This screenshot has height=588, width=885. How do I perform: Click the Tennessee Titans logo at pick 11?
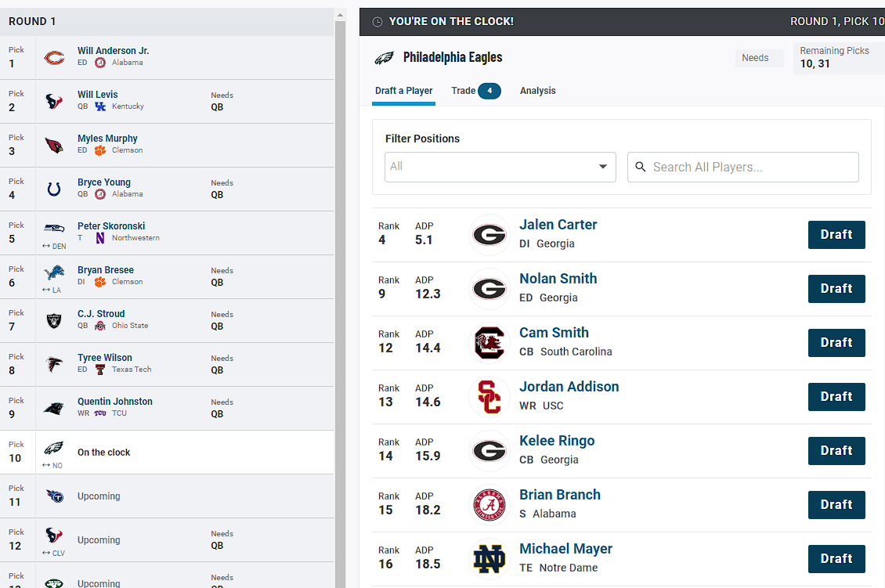pyautogui.click(x=54, y=496)
